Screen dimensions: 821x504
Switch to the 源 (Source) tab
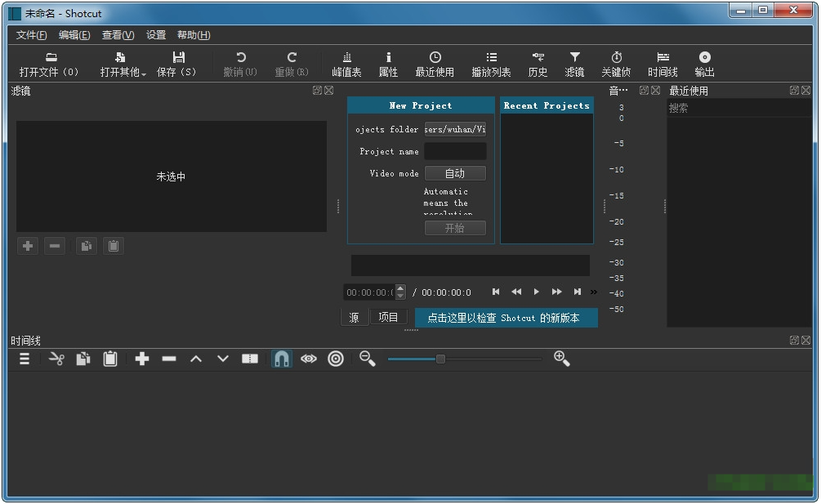[x=354, y=317]
